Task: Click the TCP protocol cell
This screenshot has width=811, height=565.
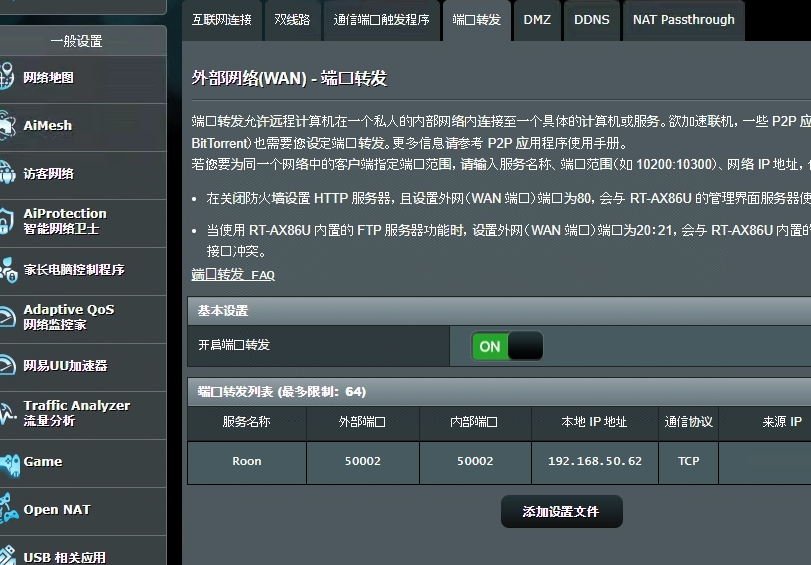Action: (688, 463)
